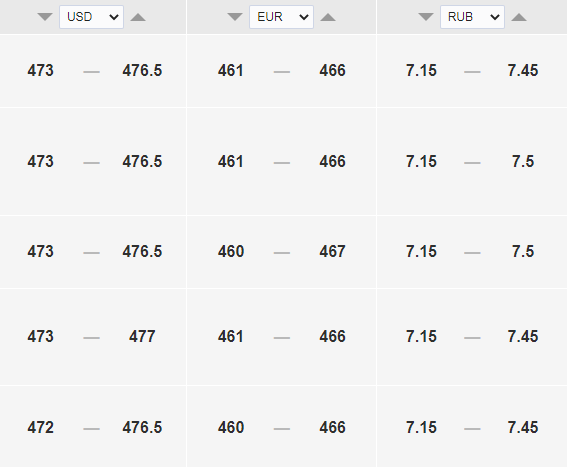The height and width of the screenshot is (467, 568).
Task: Sort RUB column ascending with the up arrow
Action: pos(519,17)
